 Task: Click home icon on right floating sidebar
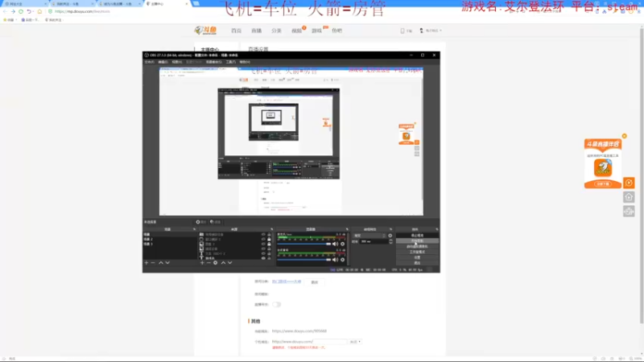pyautogui.click(x=629, y=197)
